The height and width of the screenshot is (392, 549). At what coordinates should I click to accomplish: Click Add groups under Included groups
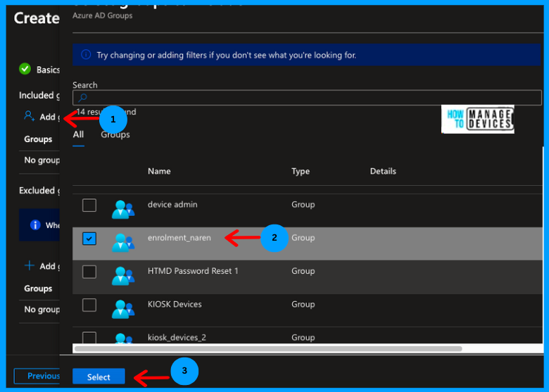pos(41,117)
